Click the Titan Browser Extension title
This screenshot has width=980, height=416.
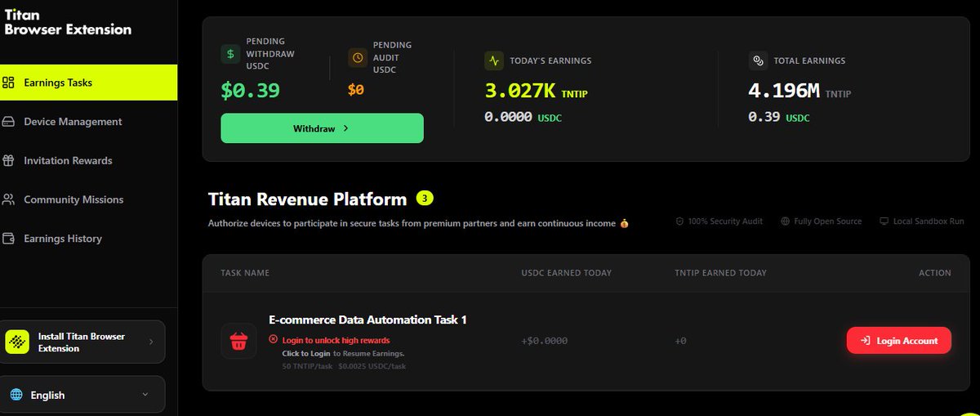point(67,22)
